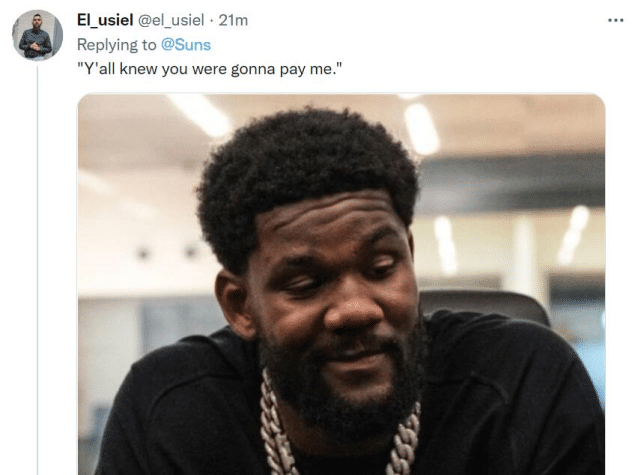This screenshot has width=641, height=475.
Task: Open the attached photo in the tweet
Action: point(341,284)
